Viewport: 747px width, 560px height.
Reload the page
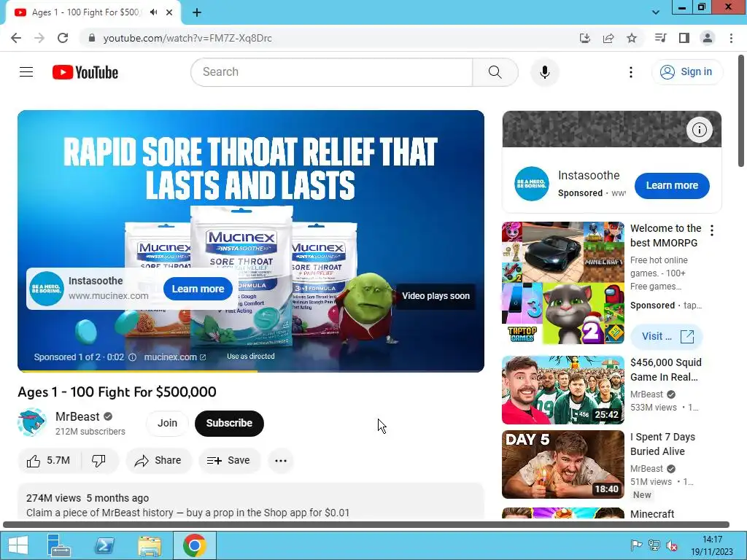click(x=63, y=38)
